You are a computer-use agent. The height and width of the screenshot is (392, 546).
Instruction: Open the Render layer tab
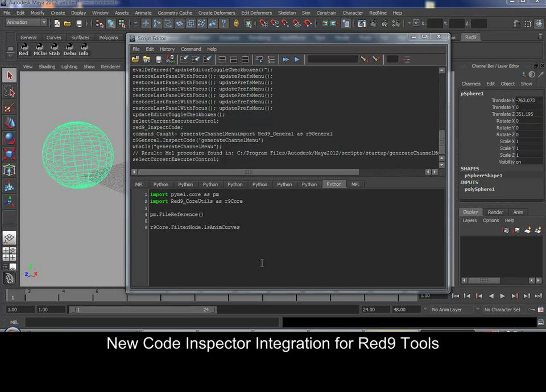click(x=495, y=212)
